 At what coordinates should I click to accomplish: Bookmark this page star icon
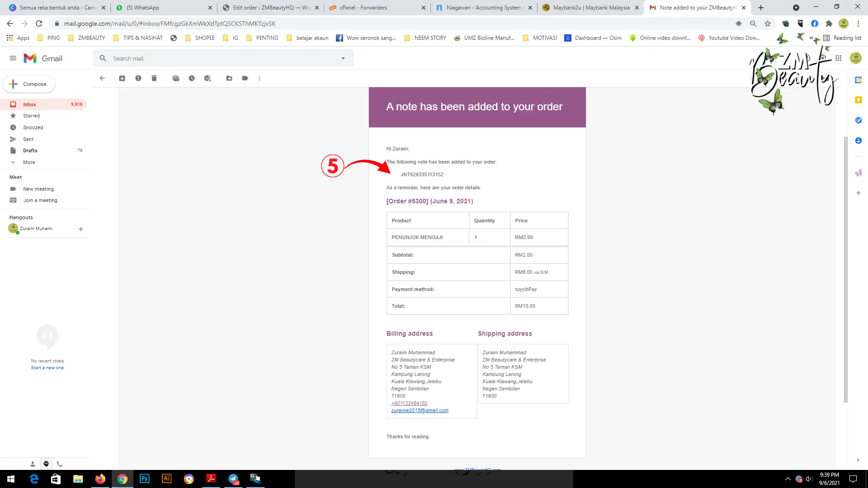pos(768,23)
